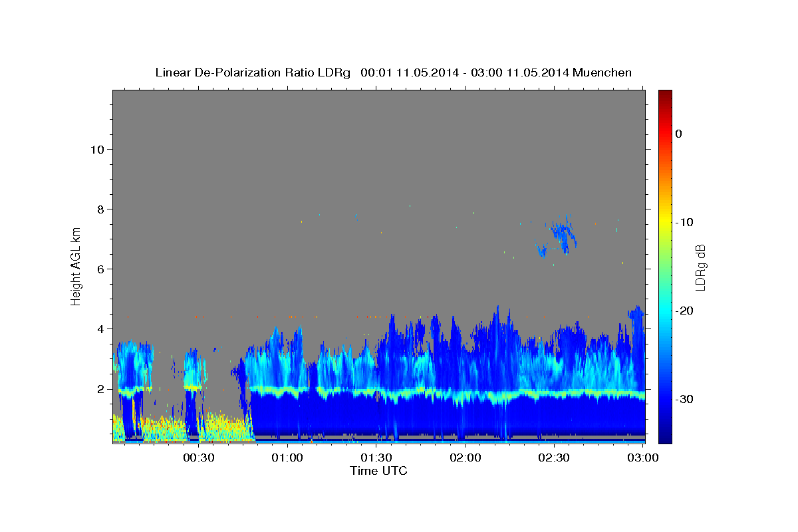Click the 'Height AGL km' axis label
Image resolution: width=798 pixels, height=532 pixels.
pyautogui.click(x=76, y=266)
